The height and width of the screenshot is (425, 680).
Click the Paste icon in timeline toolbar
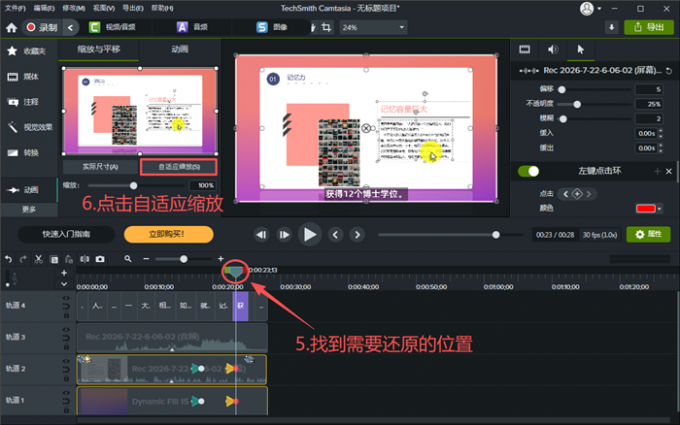[69, 259]
